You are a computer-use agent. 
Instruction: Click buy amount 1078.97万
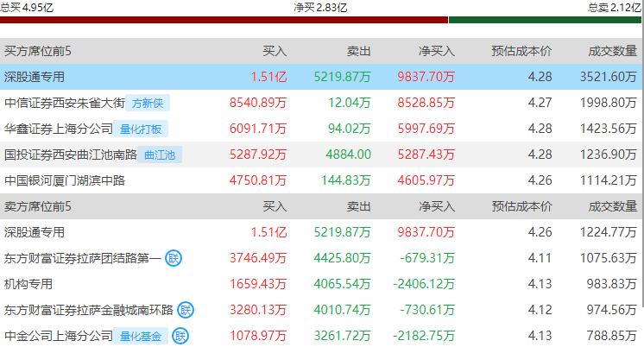click(x=258, y=336)
